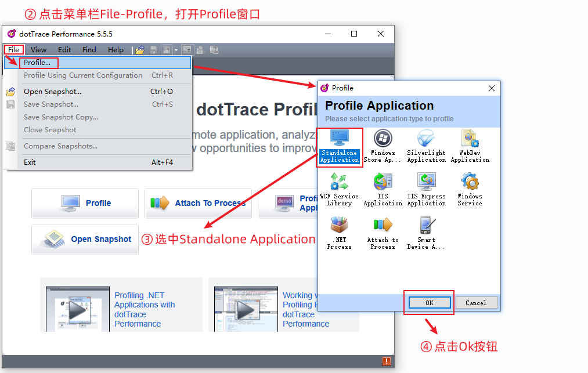Close the Profile dialog
This screenshot has width=588, height=373.
click(492, 88)
